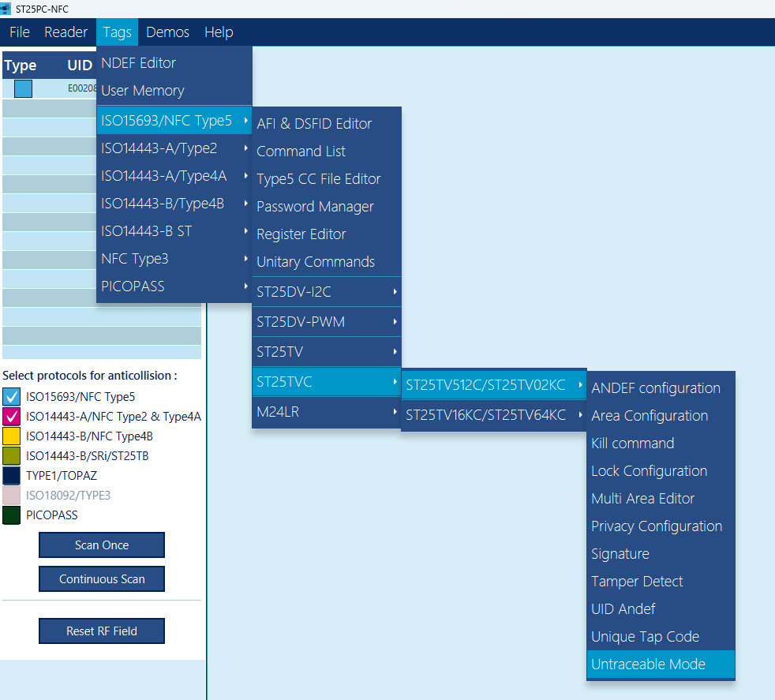Expand ST25TVC submenu

pos(326,382)
